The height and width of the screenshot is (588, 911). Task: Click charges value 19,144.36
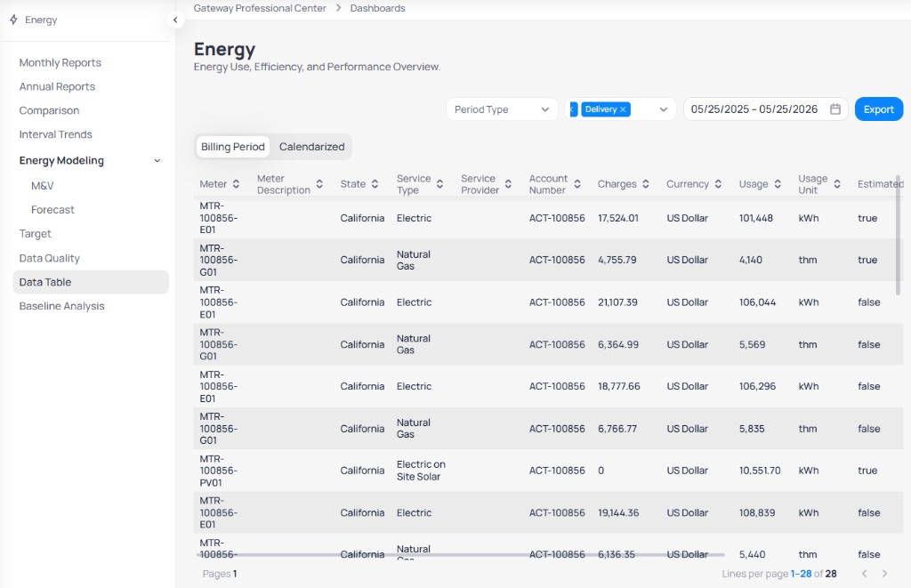618,513
